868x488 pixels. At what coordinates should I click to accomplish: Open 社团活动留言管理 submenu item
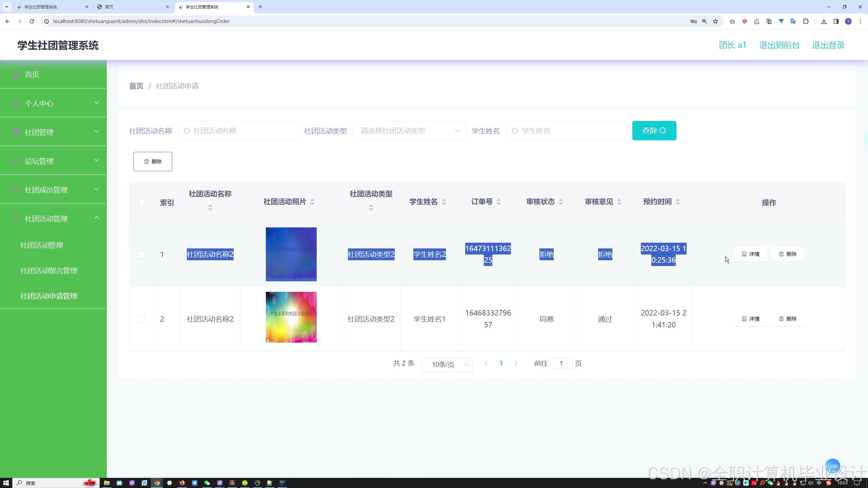point(49,271)
